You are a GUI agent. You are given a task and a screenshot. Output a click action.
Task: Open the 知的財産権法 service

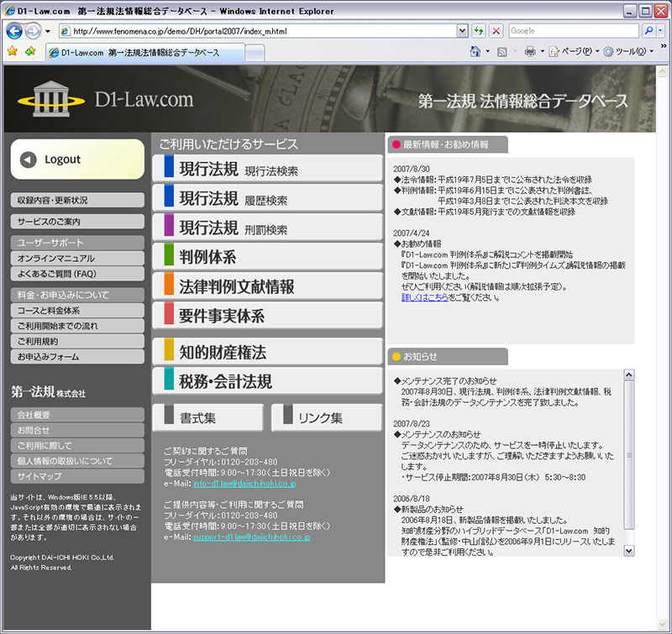(x=267, y=352)
